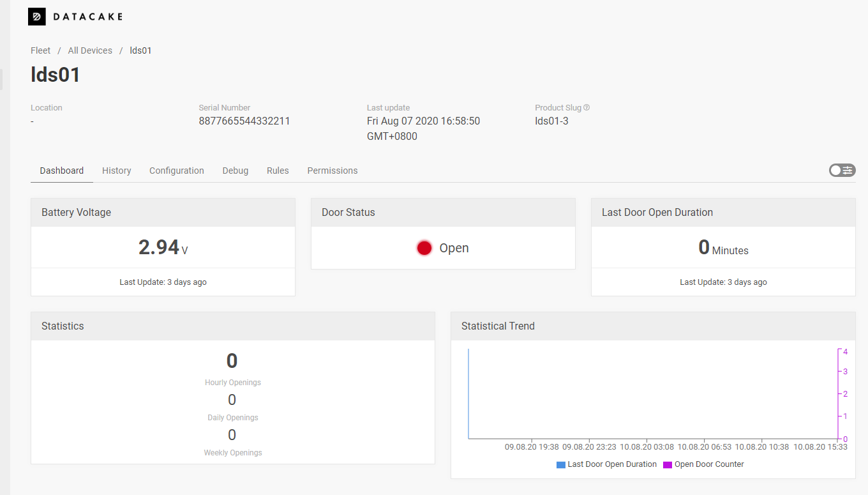Click the lds01-3 product slug value

click(551, 121)
